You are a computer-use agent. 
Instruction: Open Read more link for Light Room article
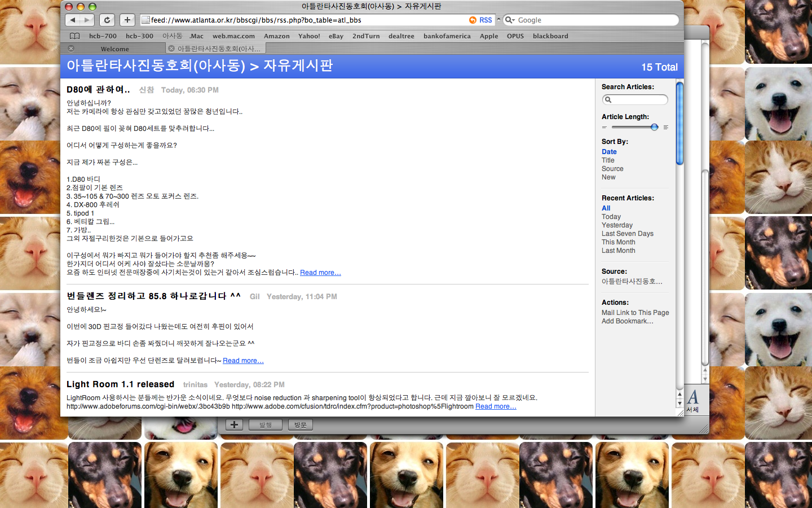495,406
